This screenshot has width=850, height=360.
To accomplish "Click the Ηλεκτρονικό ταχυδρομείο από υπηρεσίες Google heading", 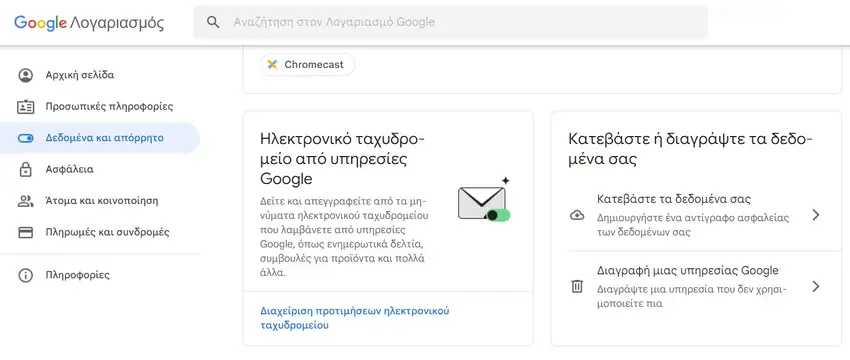I will [x=343, y=158].
